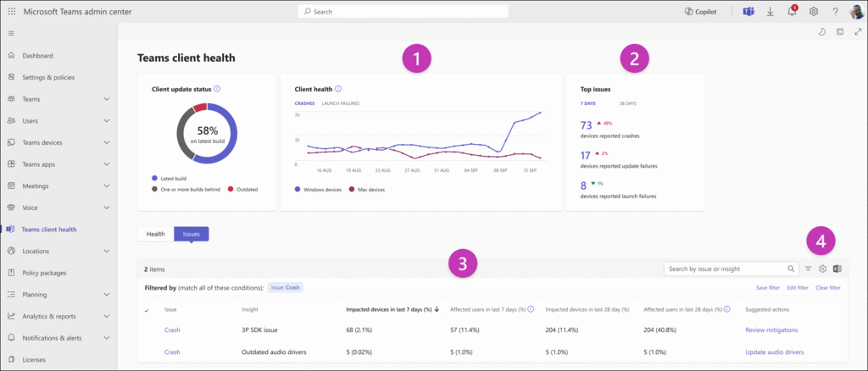The image size is (868, 371).
Task: Click Update audio drivers link
Action: click(775, 352)
